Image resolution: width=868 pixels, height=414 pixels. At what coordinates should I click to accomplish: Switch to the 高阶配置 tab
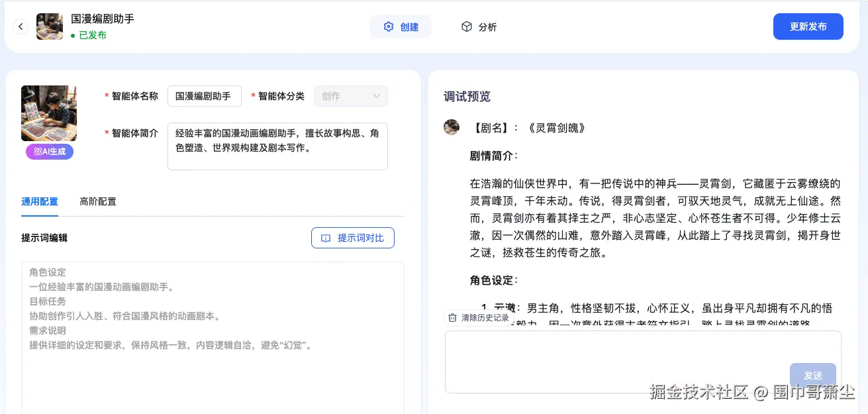(97, 201)
